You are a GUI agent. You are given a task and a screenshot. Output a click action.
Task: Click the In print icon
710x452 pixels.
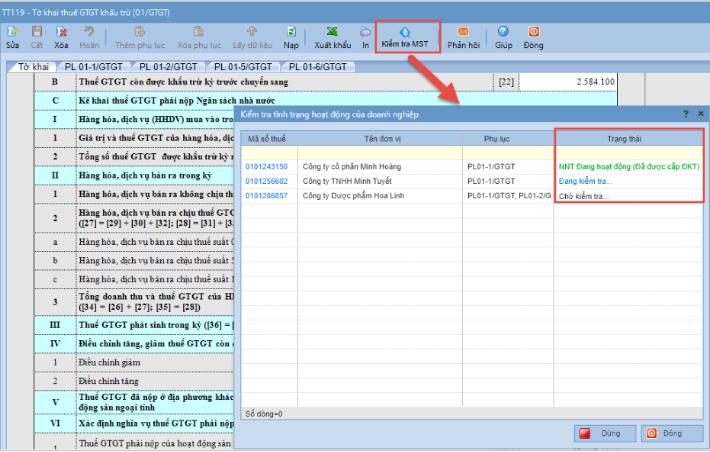tap(366, 37)
